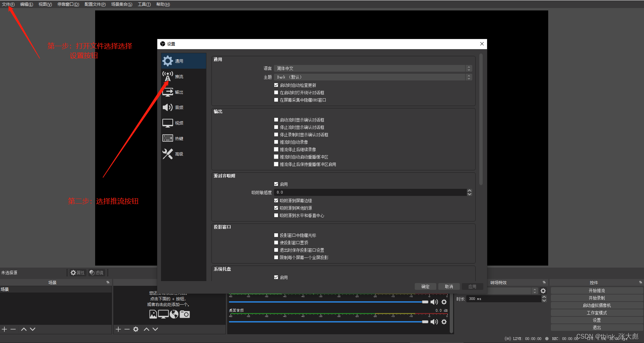The image size is (644, 343).
Task: Decrease 吸附敏感度 with the down arrow
Action: coord(470,194)
